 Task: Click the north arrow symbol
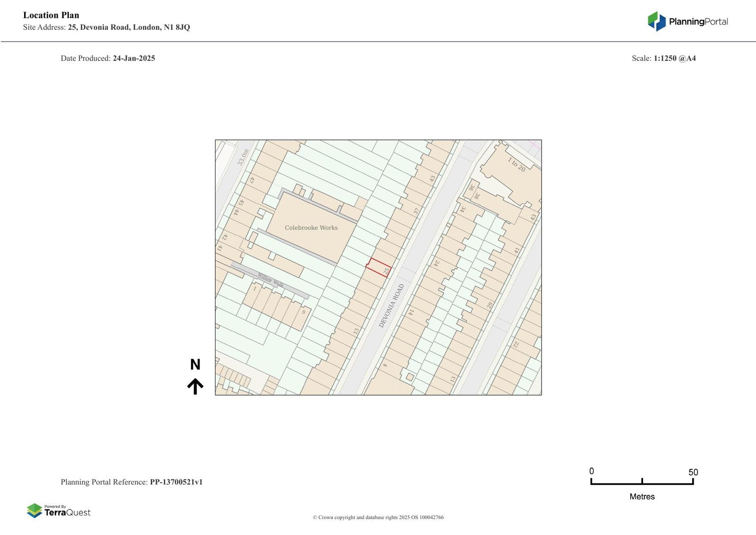(x=195, y=386)
